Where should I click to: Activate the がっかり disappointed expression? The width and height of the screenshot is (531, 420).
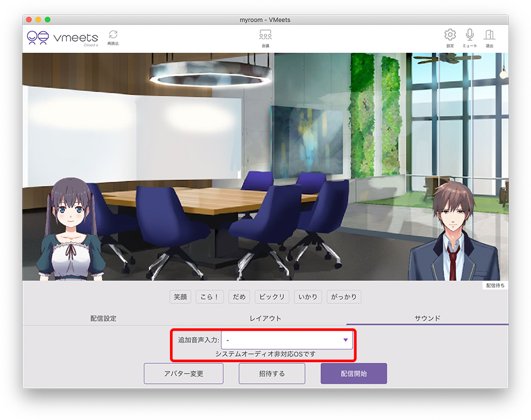[343, 297]
